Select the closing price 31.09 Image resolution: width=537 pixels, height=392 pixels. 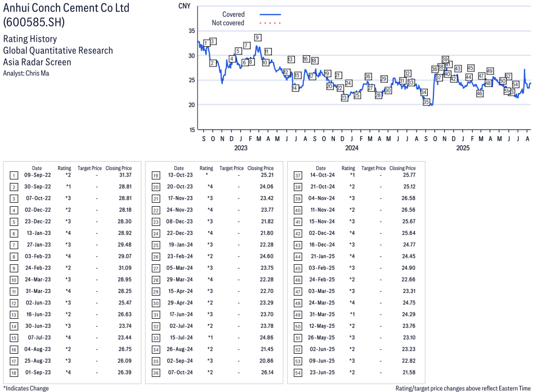124,268
